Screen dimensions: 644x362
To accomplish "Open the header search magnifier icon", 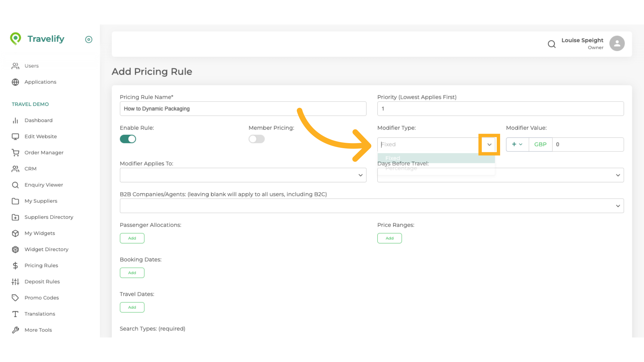I will 552,44.
